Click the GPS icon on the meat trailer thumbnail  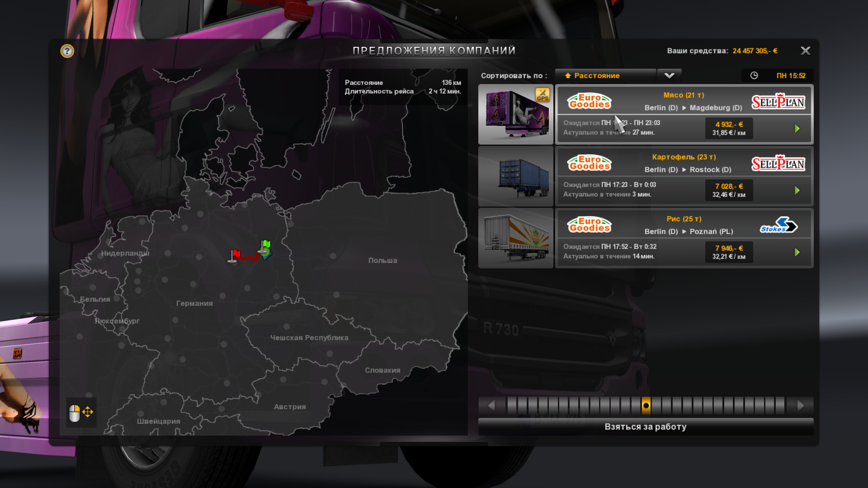(x=542, y=95)
